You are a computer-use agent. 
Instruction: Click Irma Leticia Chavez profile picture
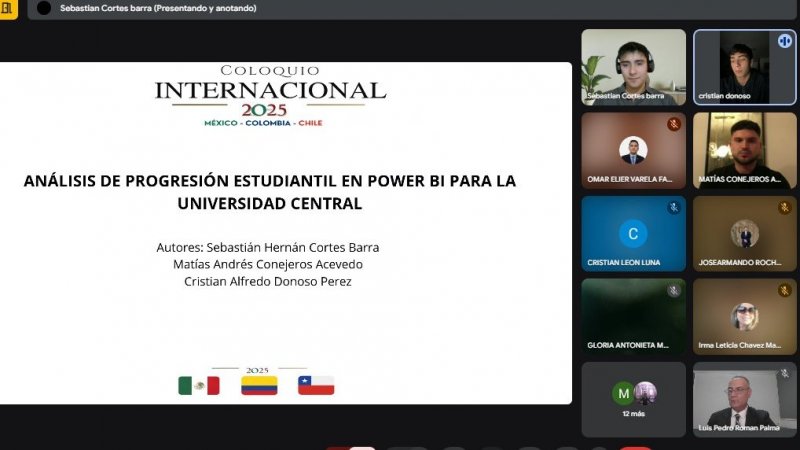pos(744,316)
